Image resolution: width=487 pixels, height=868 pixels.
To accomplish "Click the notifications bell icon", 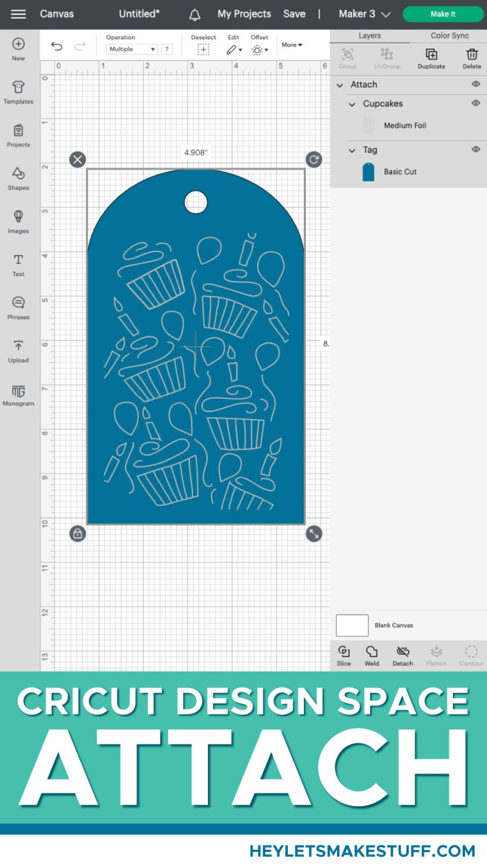I will pos(195,14).
